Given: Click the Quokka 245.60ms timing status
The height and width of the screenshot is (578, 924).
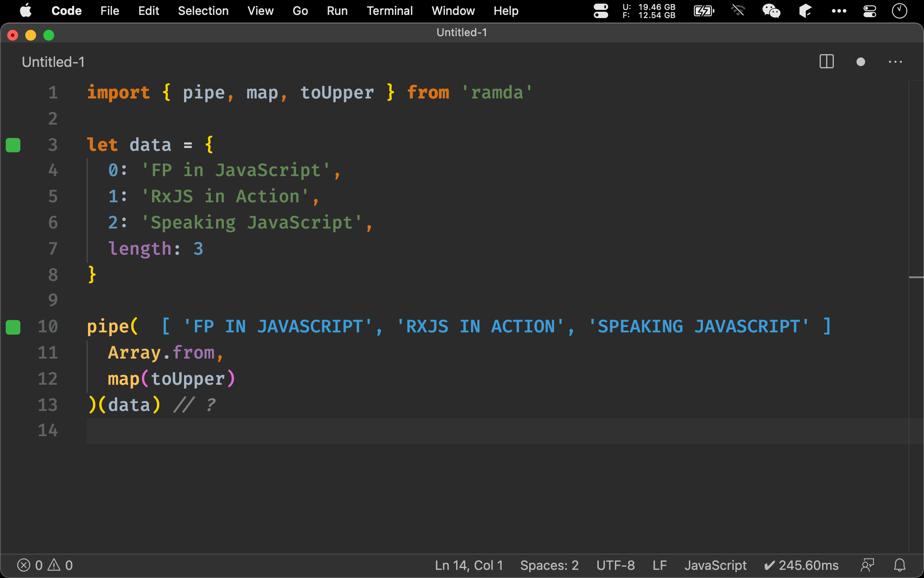Looking at the screenshot, I should 801,565.
